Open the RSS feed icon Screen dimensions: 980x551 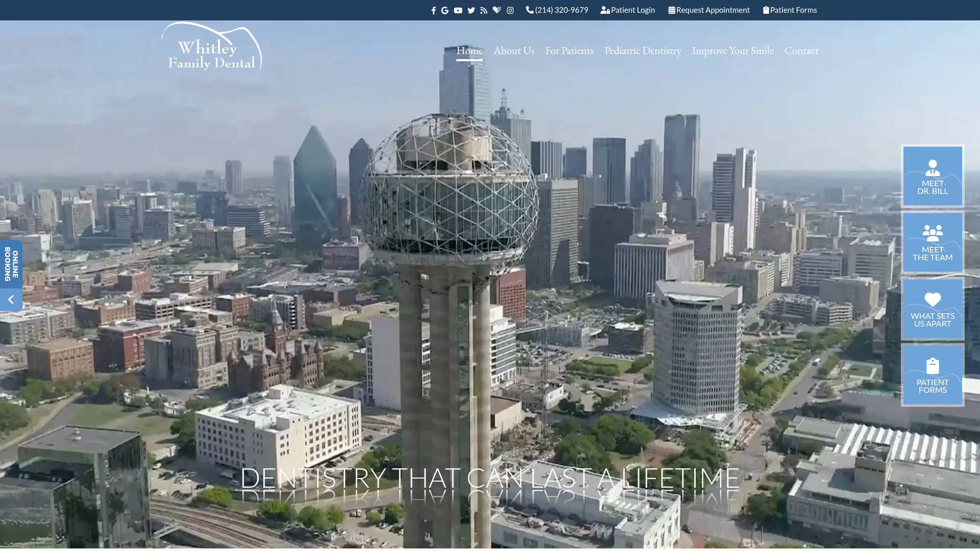point(484,10)
